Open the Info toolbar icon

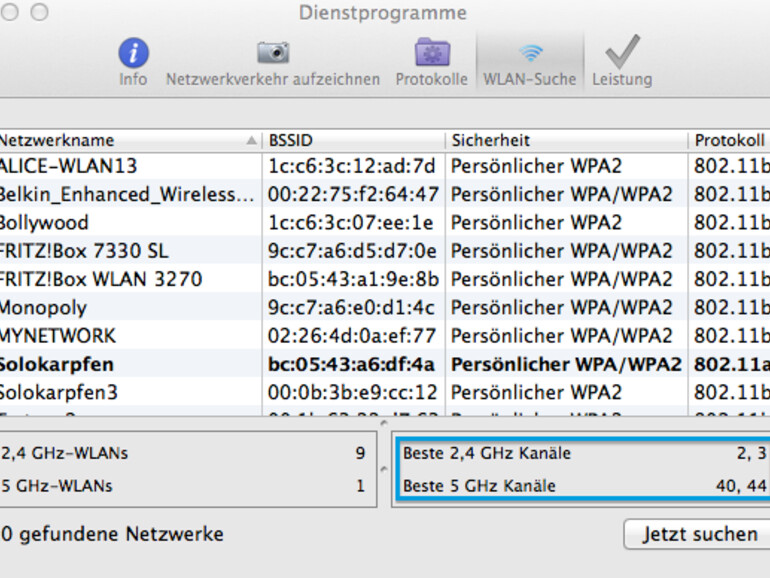click(x=133, y=53)
